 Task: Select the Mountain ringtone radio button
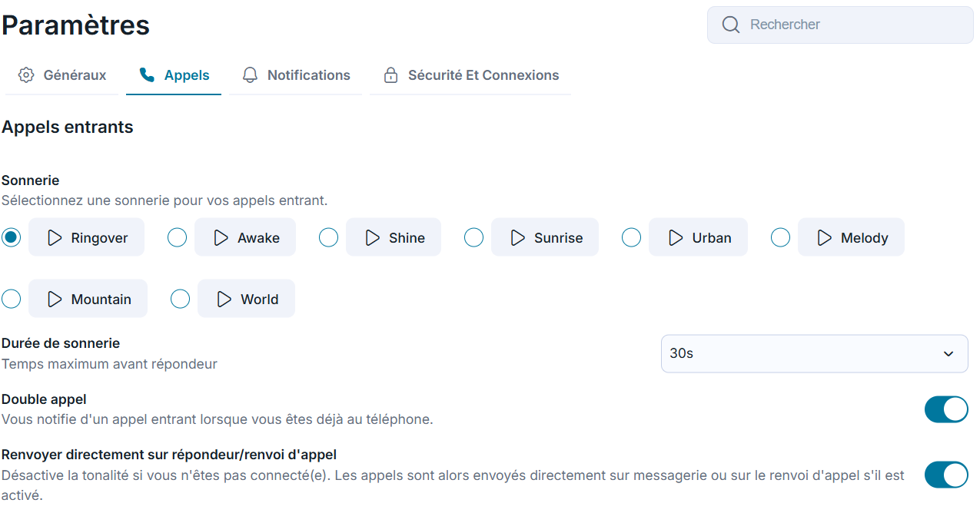click(x=11, y=299)
